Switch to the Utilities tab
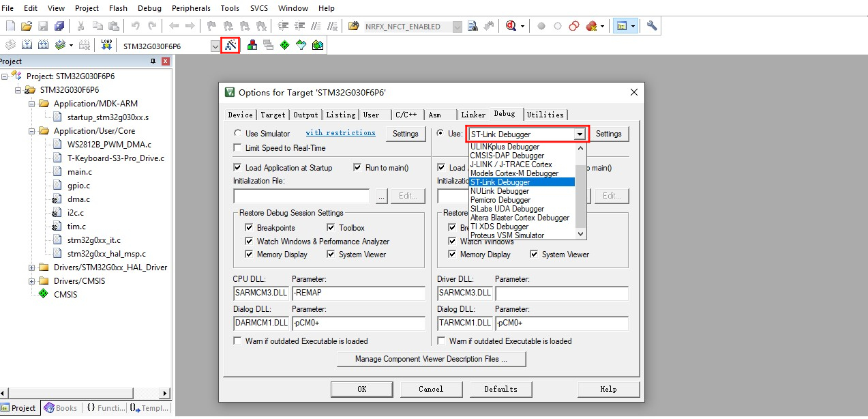Screen dimensions: 868x419 (545, 115)
